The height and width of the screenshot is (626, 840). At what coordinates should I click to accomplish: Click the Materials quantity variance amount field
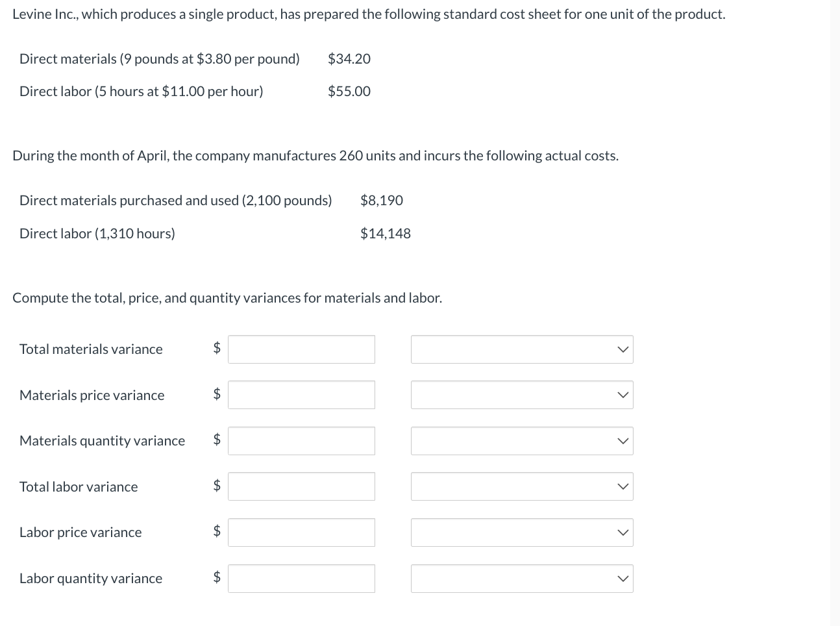coord(301,441)
